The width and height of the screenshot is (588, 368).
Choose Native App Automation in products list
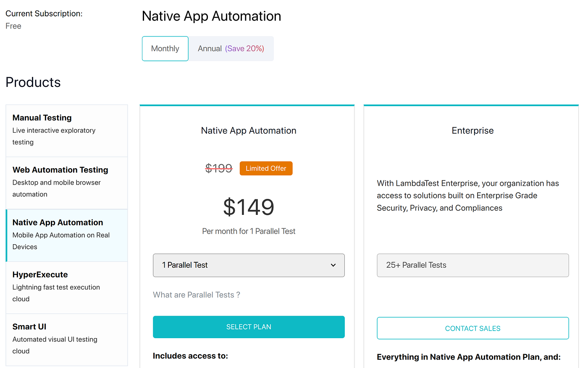[67, 235]
